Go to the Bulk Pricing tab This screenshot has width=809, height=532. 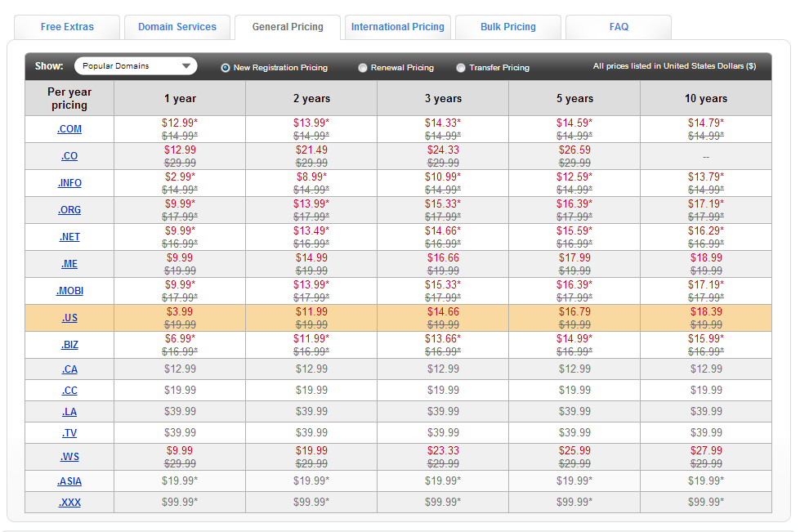(508, 27)
